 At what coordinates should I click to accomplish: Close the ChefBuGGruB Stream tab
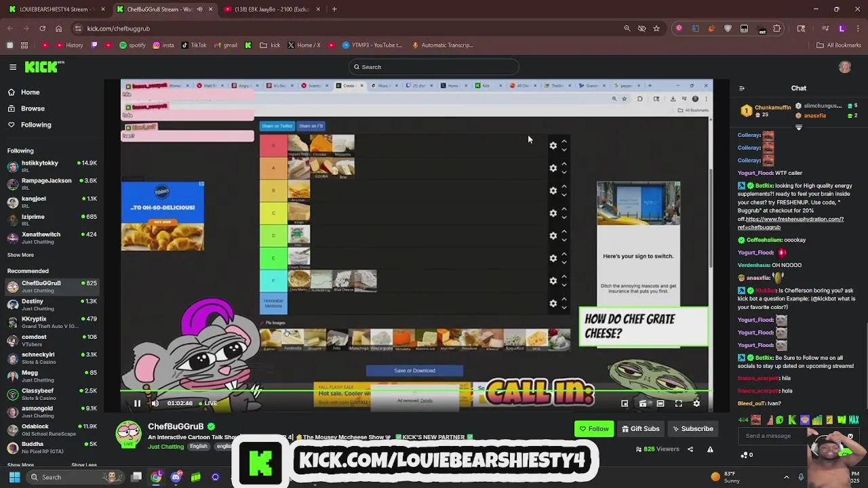tap(210, 9)
